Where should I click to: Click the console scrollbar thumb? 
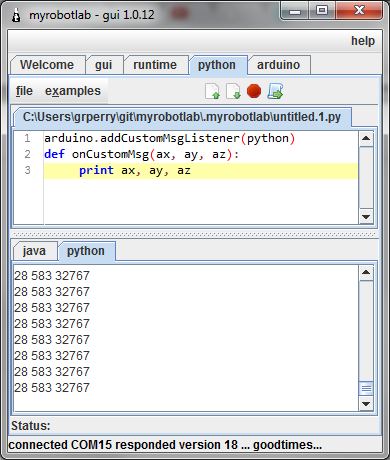point(366,389)
